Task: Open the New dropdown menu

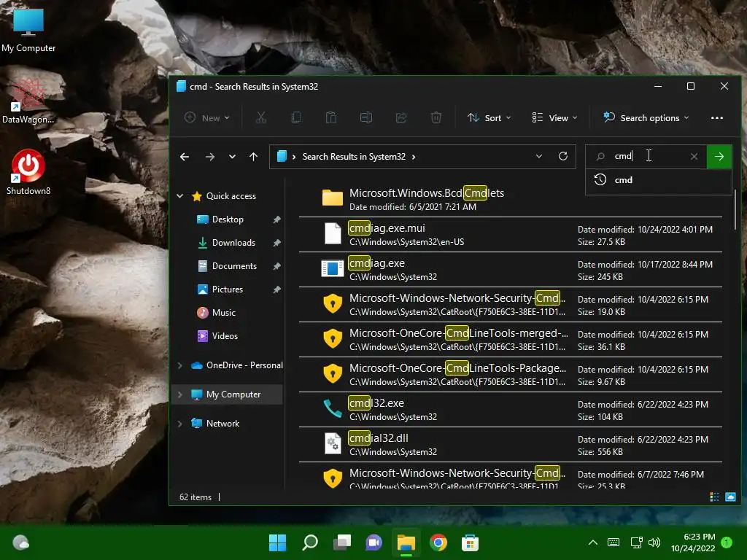Action: tap(207, 117)
